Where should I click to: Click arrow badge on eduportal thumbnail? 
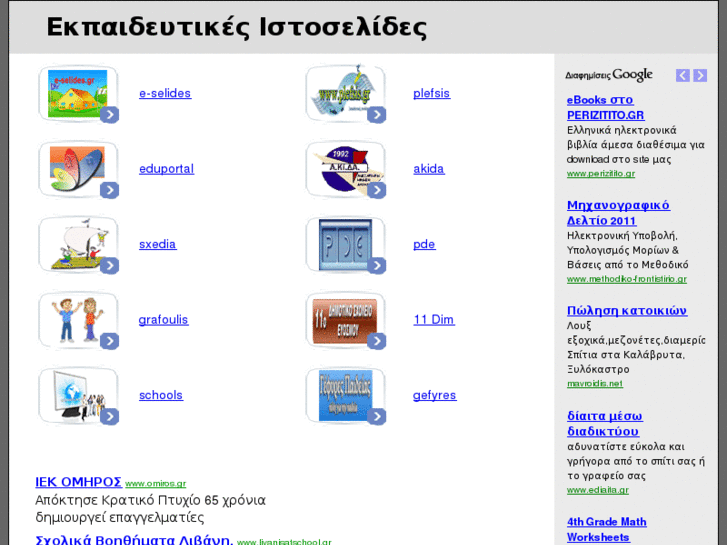(109, 190)
